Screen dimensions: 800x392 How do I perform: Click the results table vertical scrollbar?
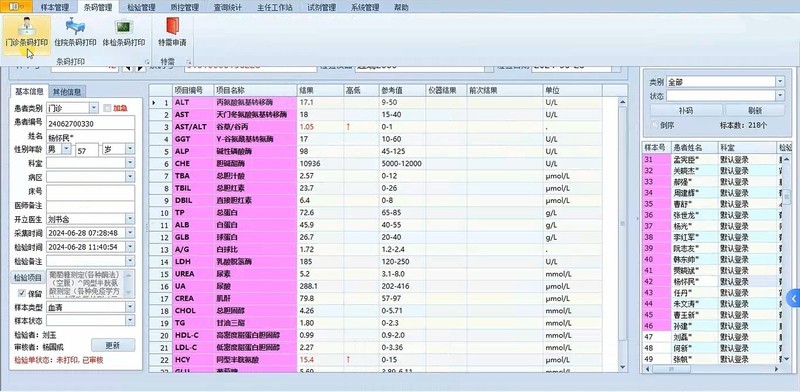point(622,234)
